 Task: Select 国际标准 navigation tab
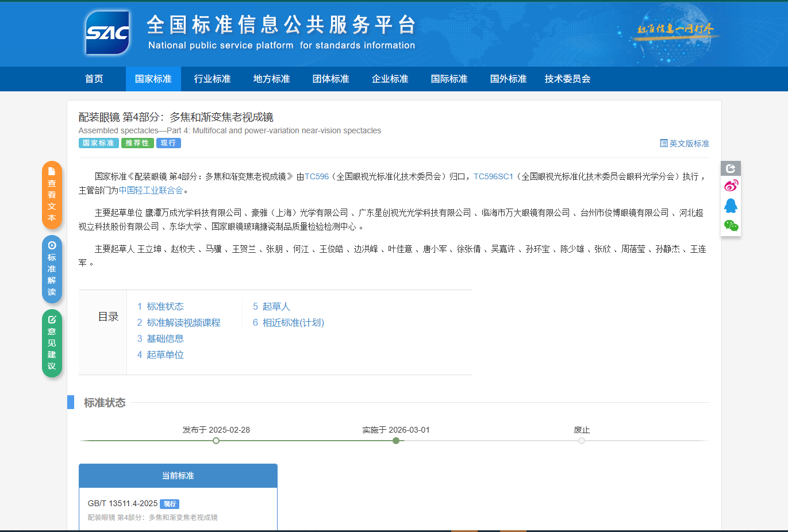449,79
